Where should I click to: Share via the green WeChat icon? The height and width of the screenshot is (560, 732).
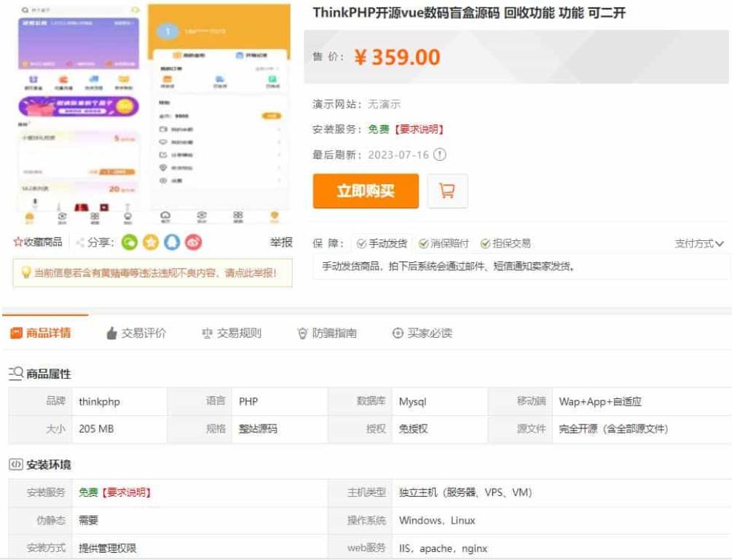pos(130,242)
